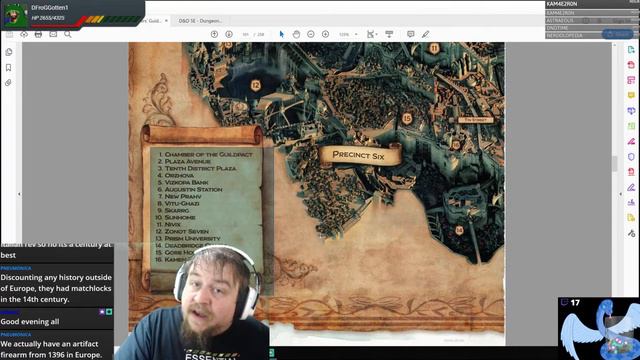Viewport: 640px width, 360px height.
Task: Click the Good evening all chat message
Action: (x=30, y=322)
